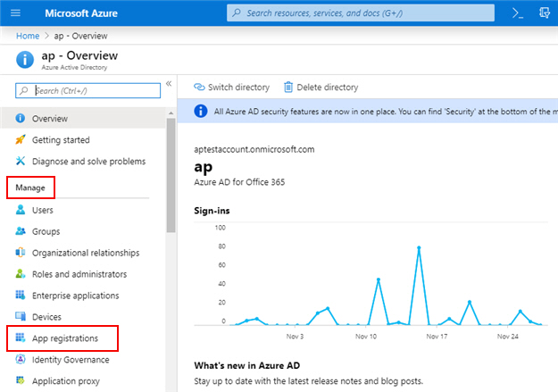Collapse the sidebar with the double chevron
Image resolution: width=558 pixels, height=392 pixels.
coord(169,84)
